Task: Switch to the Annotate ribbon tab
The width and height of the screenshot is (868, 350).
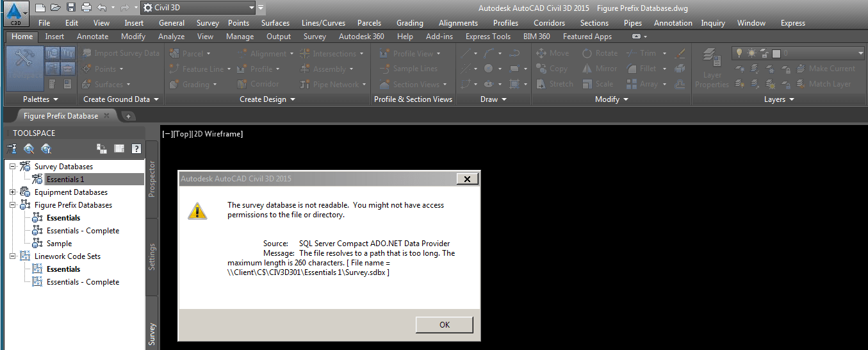Action: pyautogui.click(x=93, y=37)
